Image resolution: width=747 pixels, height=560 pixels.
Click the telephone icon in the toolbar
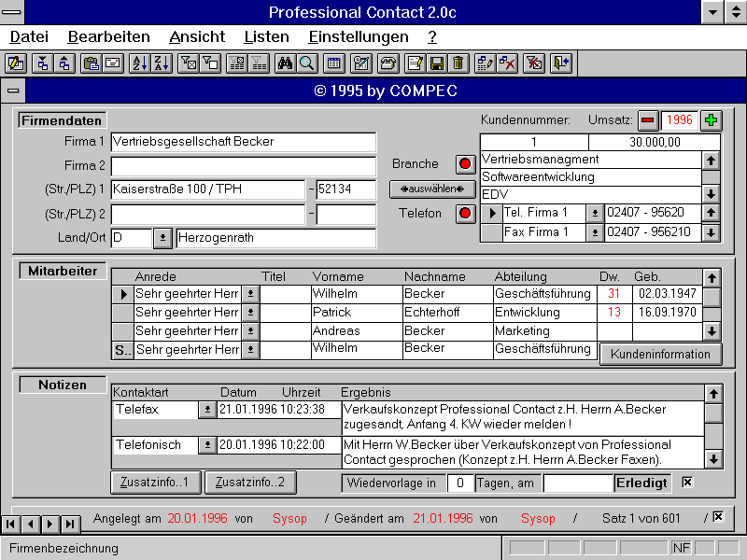(387, 63)
